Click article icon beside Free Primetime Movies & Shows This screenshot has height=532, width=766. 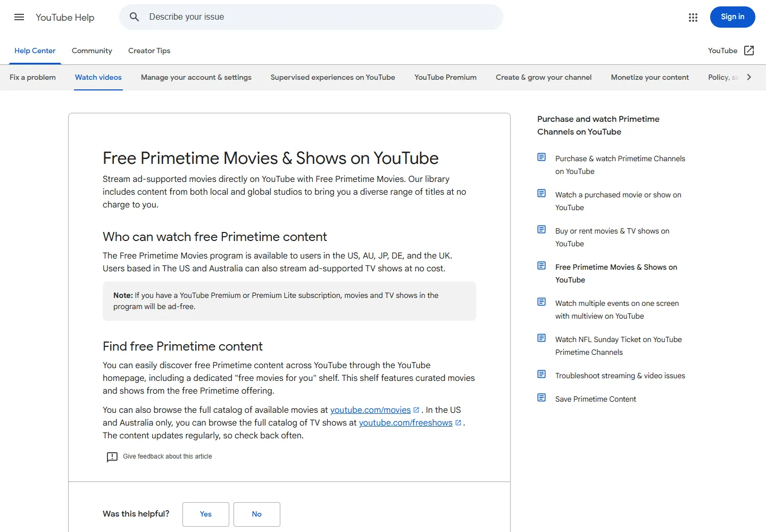point(542,265)
